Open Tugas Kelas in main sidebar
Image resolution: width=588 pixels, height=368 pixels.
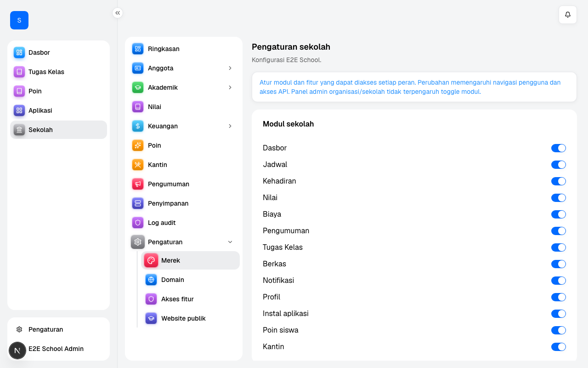(58, 72)
